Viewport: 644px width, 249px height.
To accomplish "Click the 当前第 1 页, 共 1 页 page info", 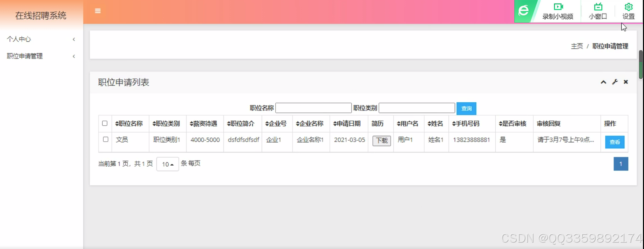I will [x=125, y=164].
